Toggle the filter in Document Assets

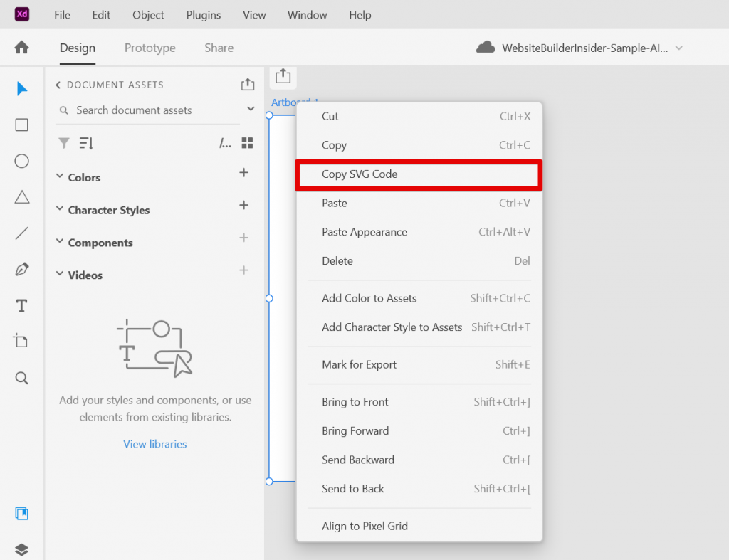(x=64, y=143)
